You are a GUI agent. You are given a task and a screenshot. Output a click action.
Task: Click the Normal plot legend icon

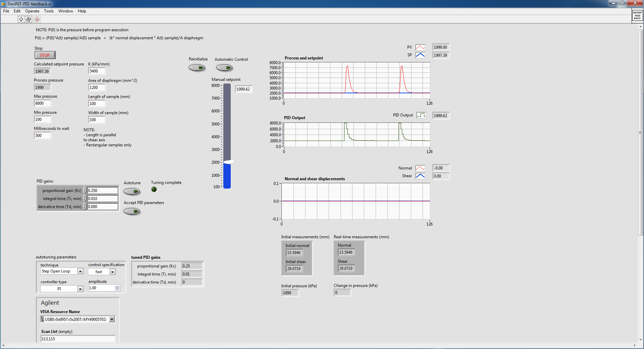[420, 168]
